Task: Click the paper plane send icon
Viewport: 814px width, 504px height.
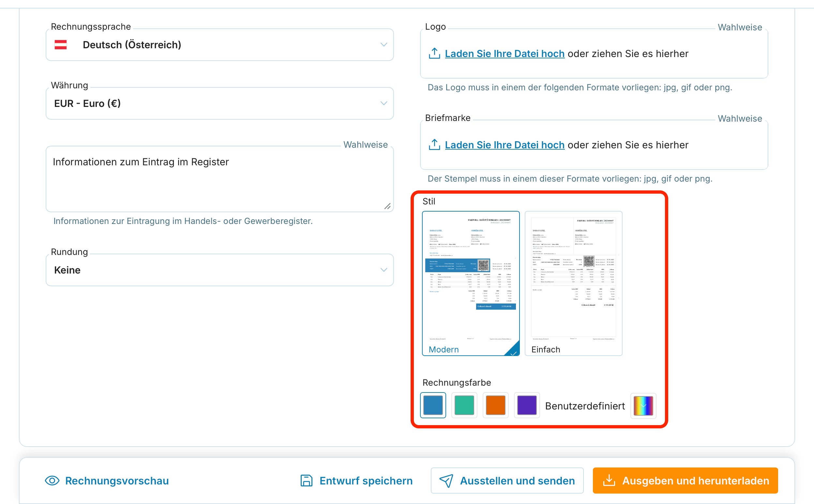Action: [x=446, y=481]
